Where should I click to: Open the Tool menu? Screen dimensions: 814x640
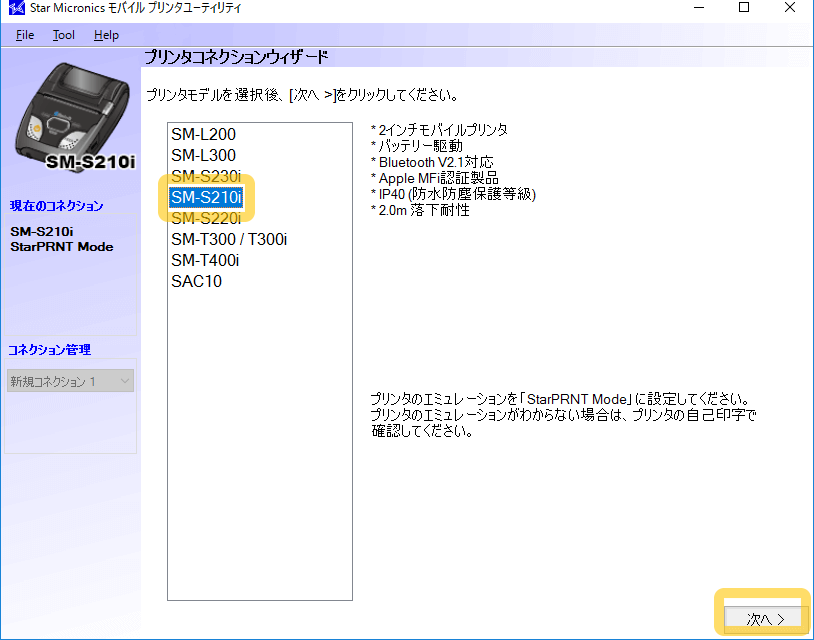click(64, 35)
